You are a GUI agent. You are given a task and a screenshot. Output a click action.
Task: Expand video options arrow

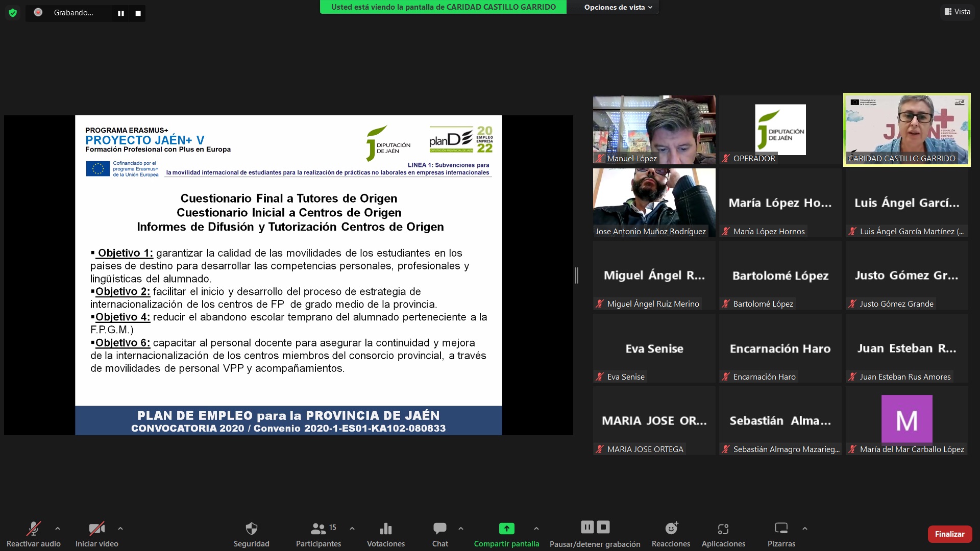coord(120,529)
